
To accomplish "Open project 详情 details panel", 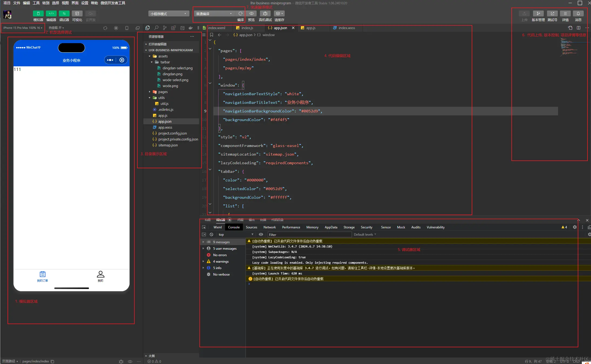I will click(x=565, y=13).
